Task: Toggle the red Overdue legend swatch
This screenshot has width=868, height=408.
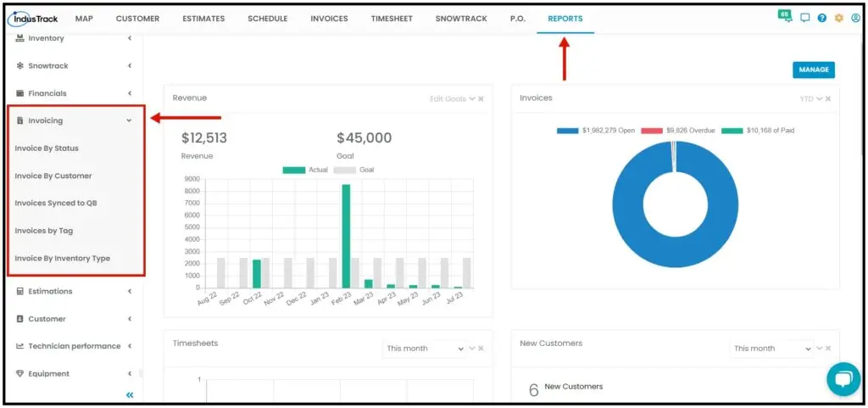Action: tap(652, 131)
